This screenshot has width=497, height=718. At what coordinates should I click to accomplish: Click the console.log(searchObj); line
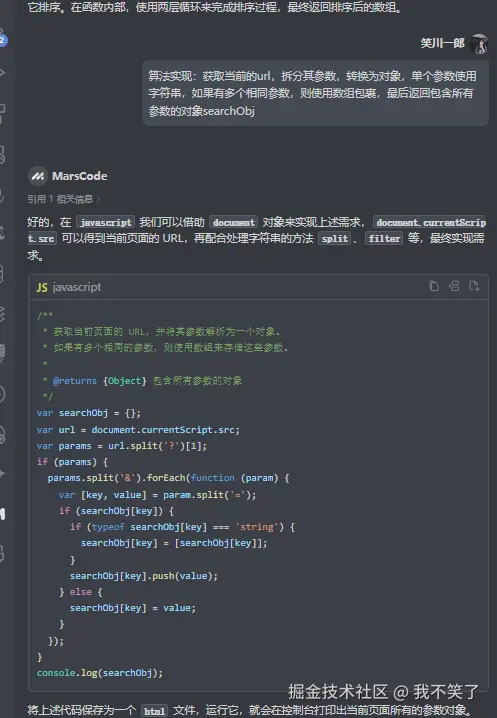click(x=100, y=673)
